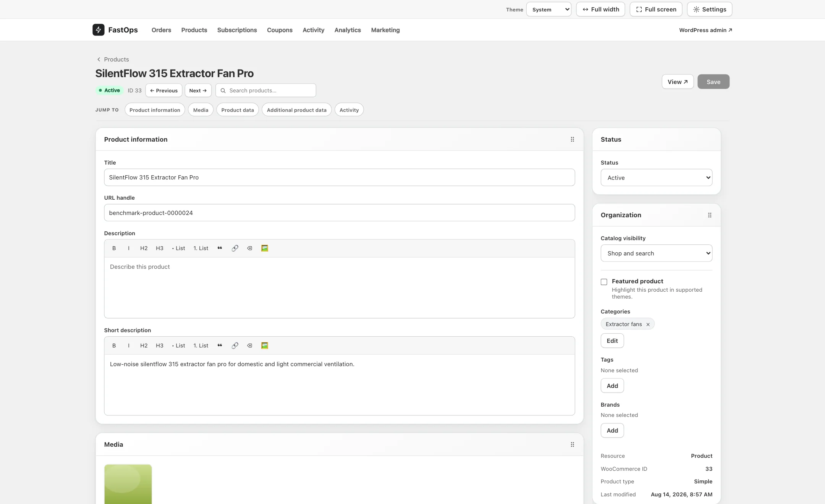Open the Subscriptions menu
Screen dimensions: 825x504
[x=237, y=30]
